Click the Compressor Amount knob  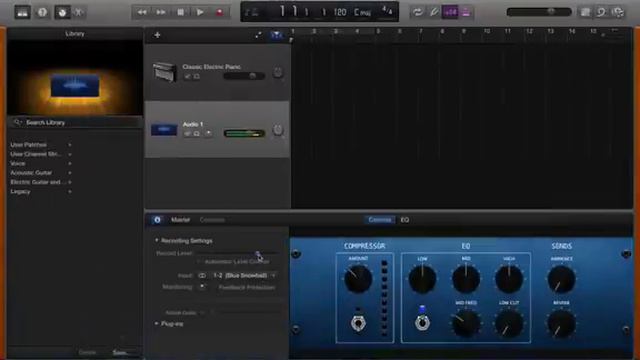click(358, 280)
